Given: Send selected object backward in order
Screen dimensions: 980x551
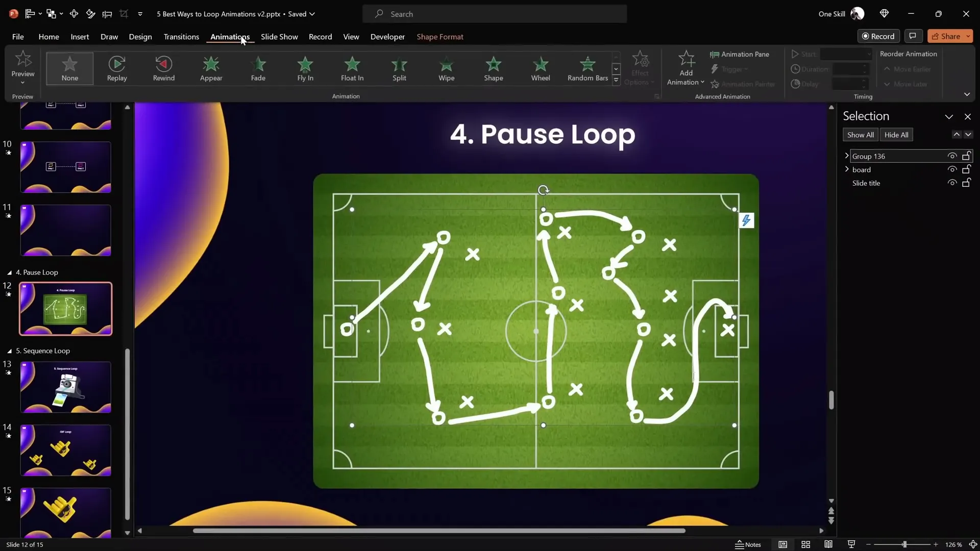Looking at the screenshot, I should tap(968, 135).
